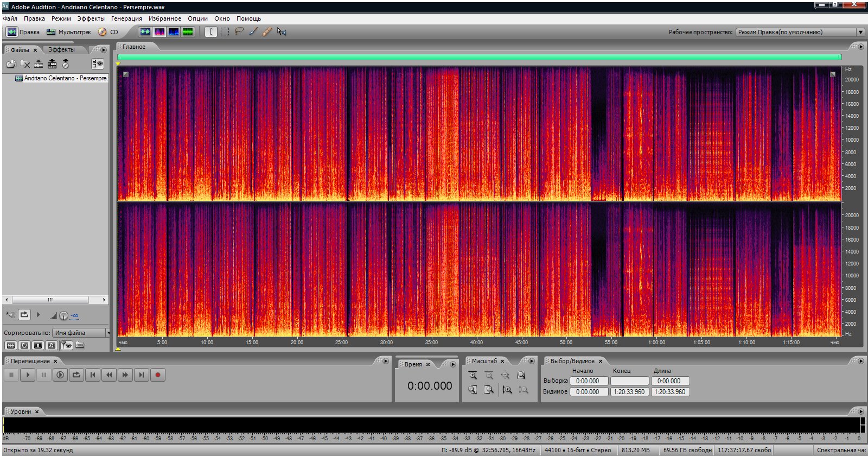The height and width of the screenshot is (456, 868).
Task: Toggle the Spectral Frequency Display view
Action: pos(159,31)
